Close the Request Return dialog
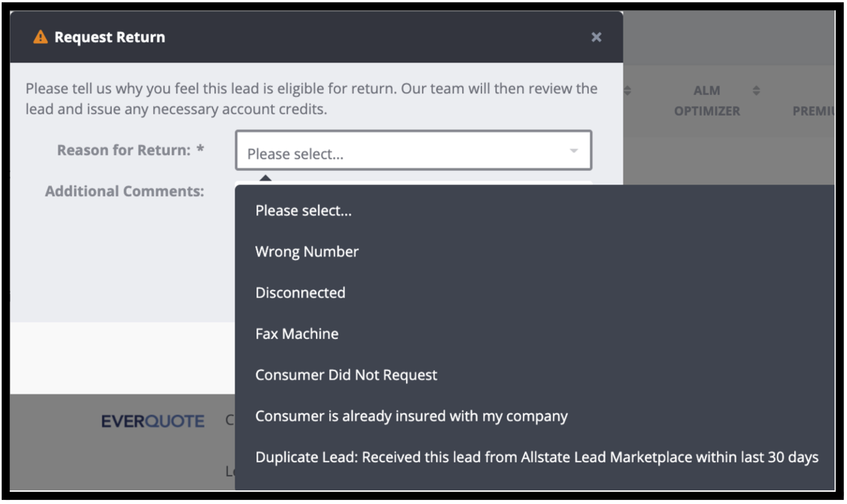This screenshot has width=847, height=504. pos(596,37)
